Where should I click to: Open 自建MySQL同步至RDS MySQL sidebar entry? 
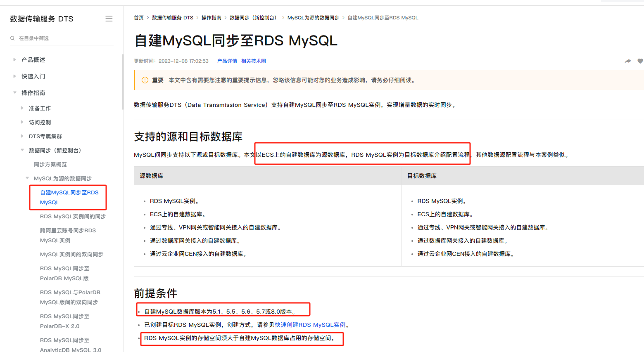tap(69, 197)
